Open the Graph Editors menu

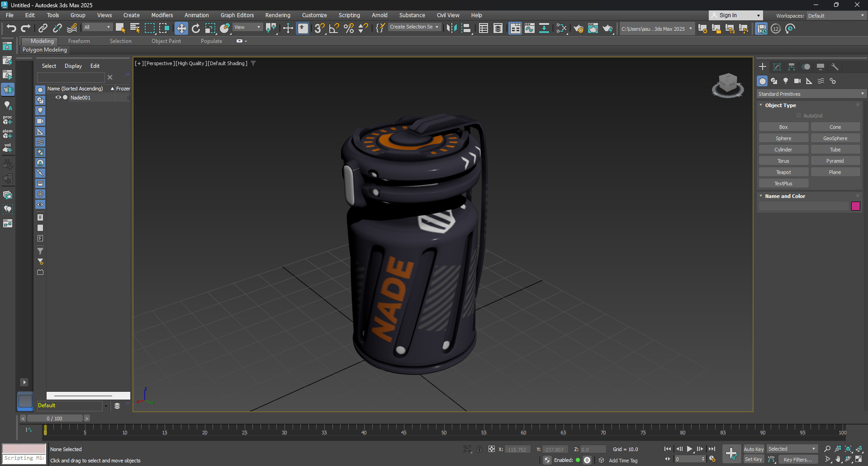pos(237,15)
